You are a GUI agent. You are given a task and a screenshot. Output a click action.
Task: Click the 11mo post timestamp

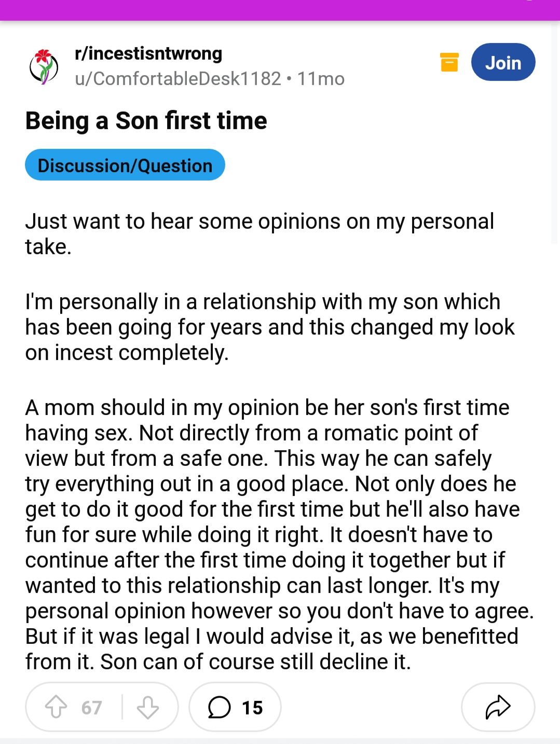321,79
